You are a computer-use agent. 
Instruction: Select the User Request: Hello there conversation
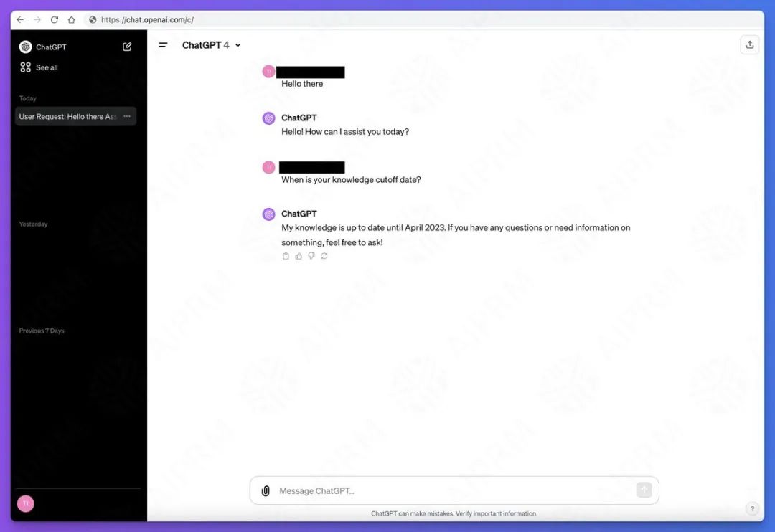click(75, 117)
